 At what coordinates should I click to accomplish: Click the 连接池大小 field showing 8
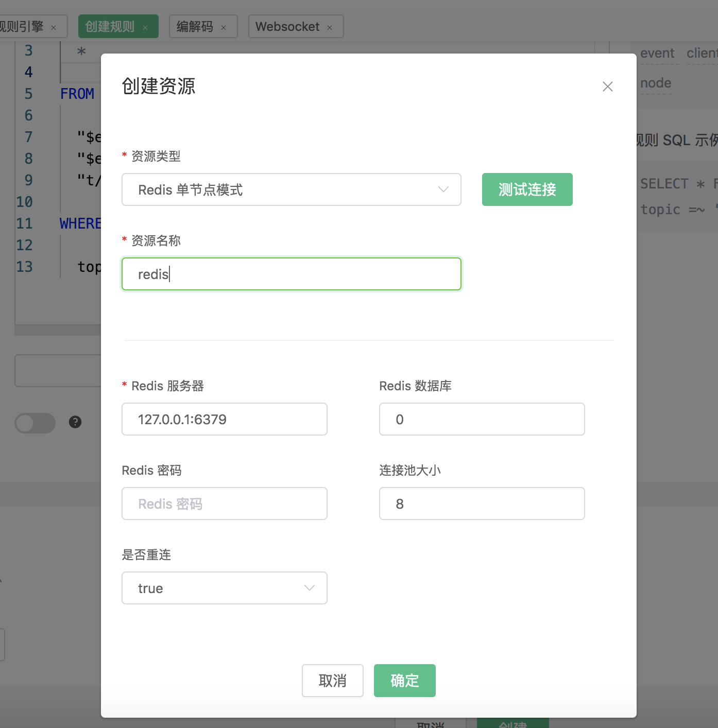(482, 504)
